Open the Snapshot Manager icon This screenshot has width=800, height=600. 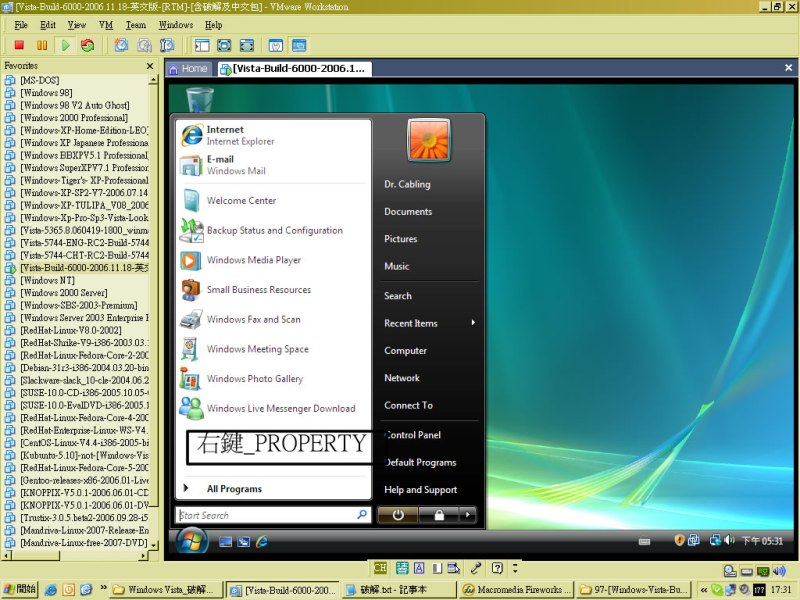point(167,45)
